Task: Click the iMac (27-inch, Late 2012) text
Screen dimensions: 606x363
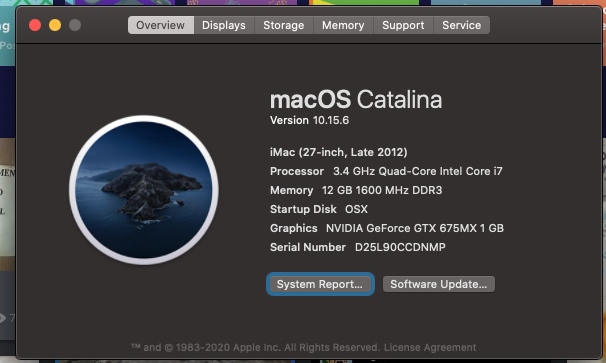Action: click(339, 152)
